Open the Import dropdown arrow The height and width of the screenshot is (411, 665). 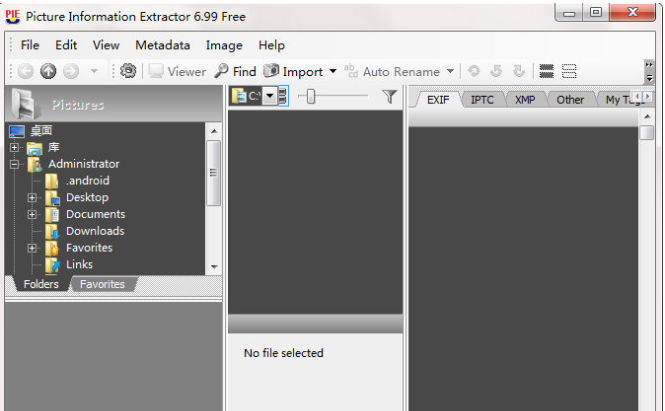coord(333,71)
